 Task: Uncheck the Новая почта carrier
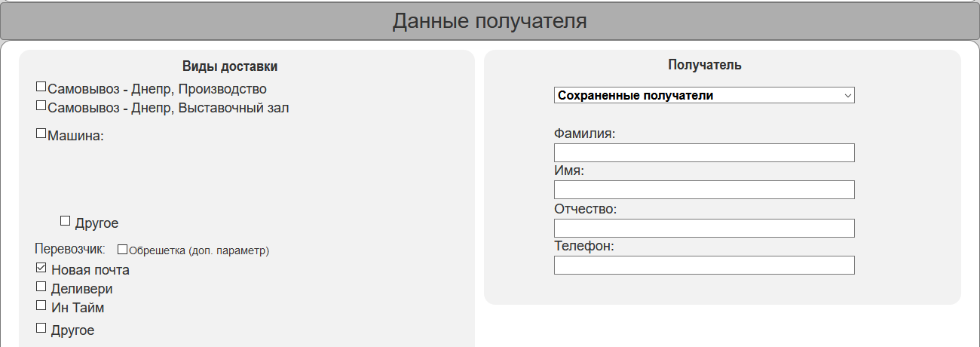(41, 268)
